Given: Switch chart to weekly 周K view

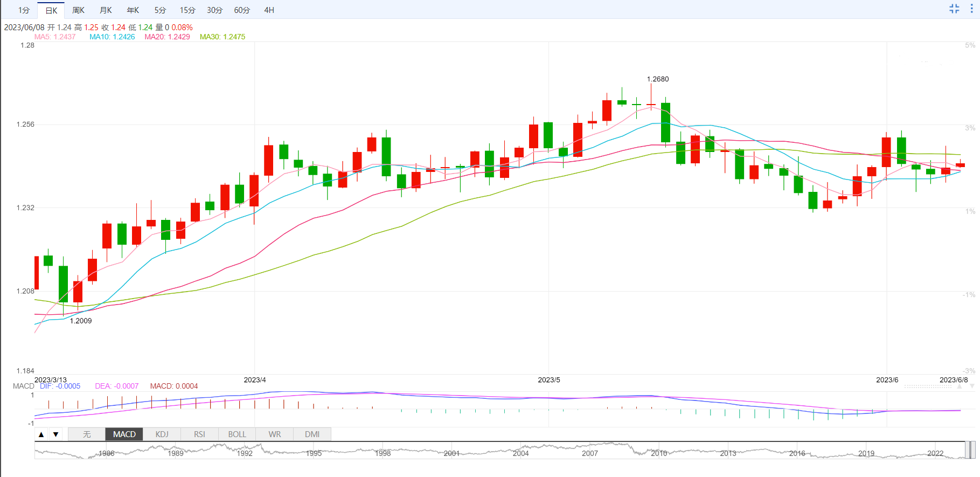Looking at the screenshot, I should (78, 10).
